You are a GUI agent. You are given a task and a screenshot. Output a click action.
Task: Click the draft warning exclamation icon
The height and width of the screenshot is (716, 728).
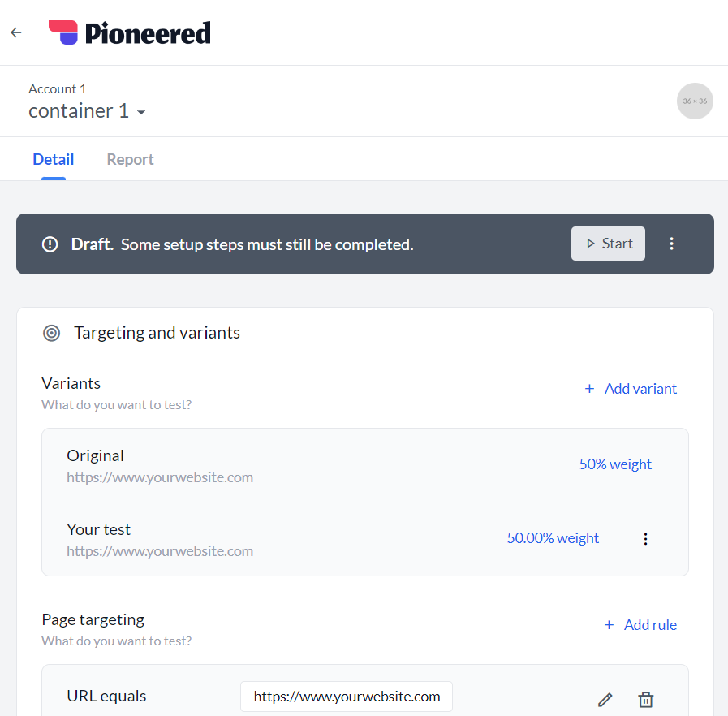point(50,244)
